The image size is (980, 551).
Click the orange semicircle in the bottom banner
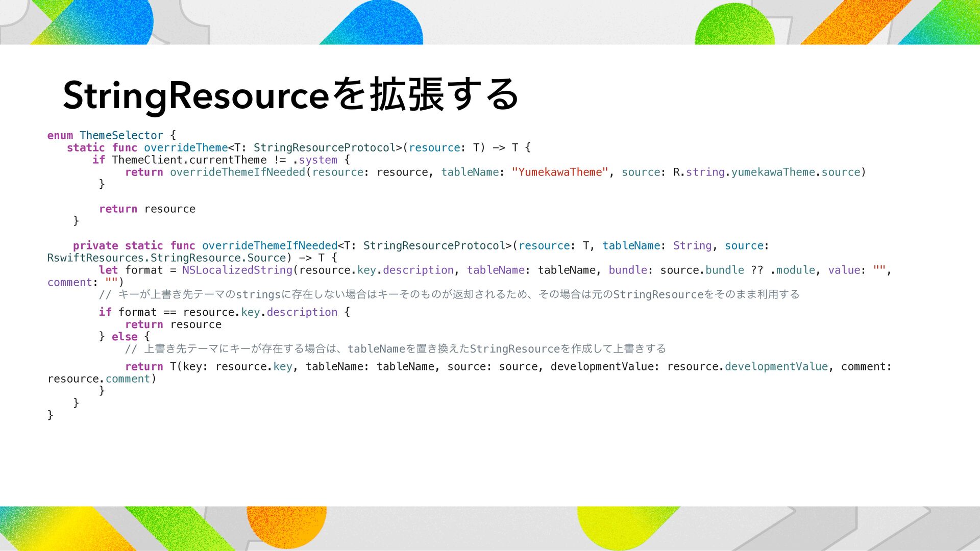(x=286, y=523)
